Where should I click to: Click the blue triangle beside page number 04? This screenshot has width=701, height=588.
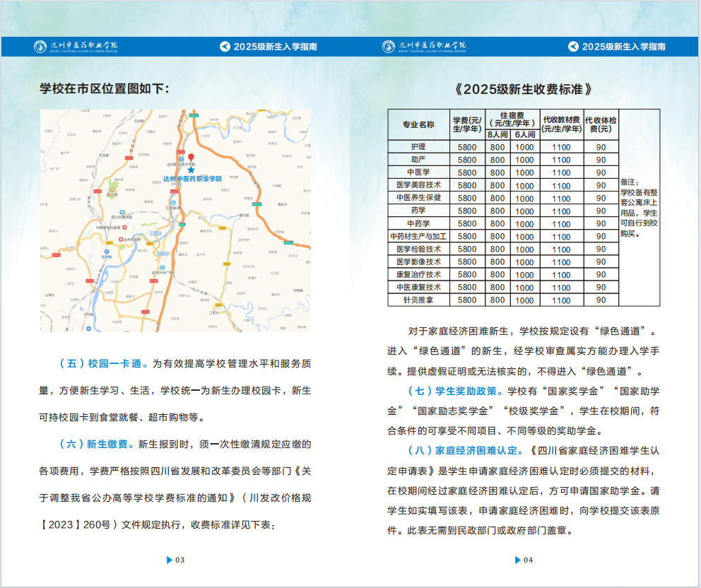tap(517, 560)
